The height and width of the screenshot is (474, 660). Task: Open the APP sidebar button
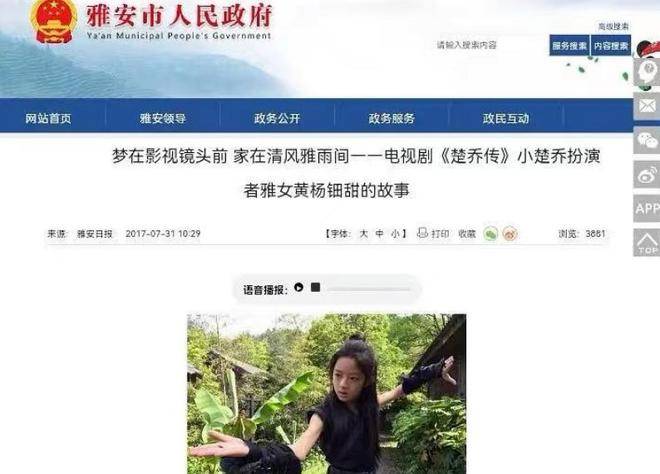pyautogui.click(x=647, y=208)
